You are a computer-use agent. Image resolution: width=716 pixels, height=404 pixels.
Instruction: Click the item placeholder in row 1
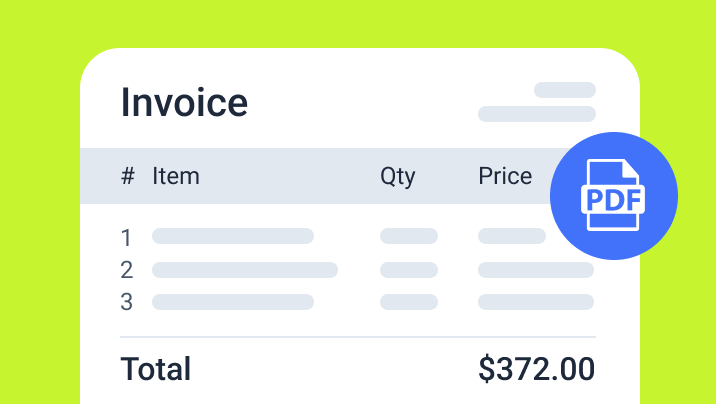[x=233, y=237]
